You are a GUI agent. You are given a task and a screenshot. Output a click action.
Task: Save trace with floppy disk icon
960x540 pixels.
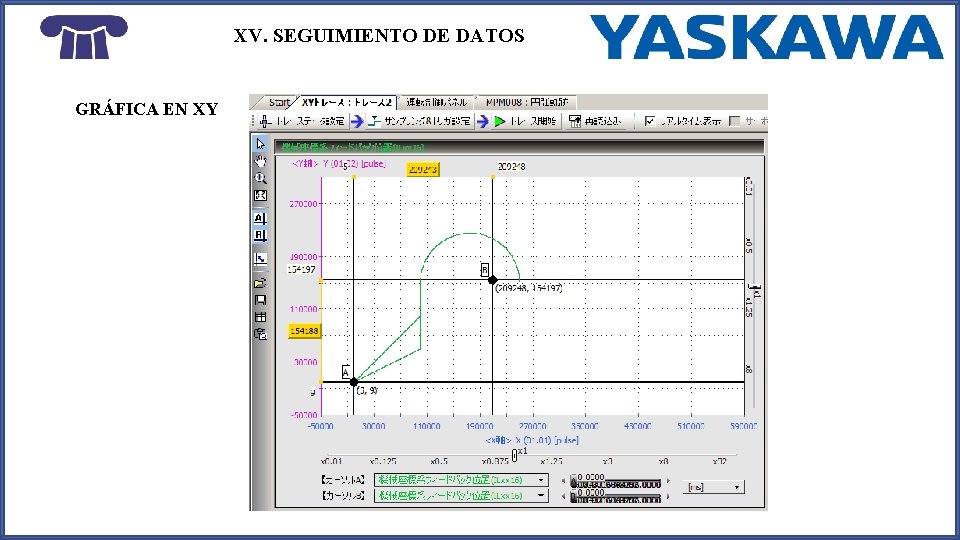point(260,300)
